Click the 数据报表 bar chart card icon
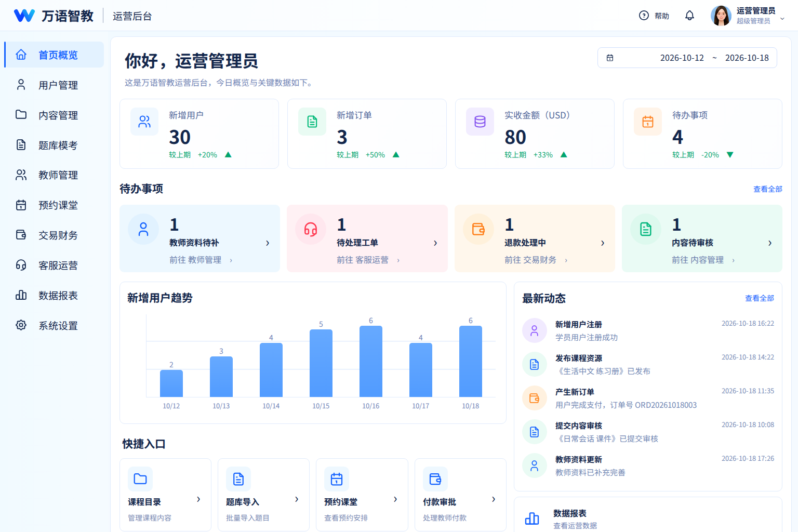 click(532, 518)
